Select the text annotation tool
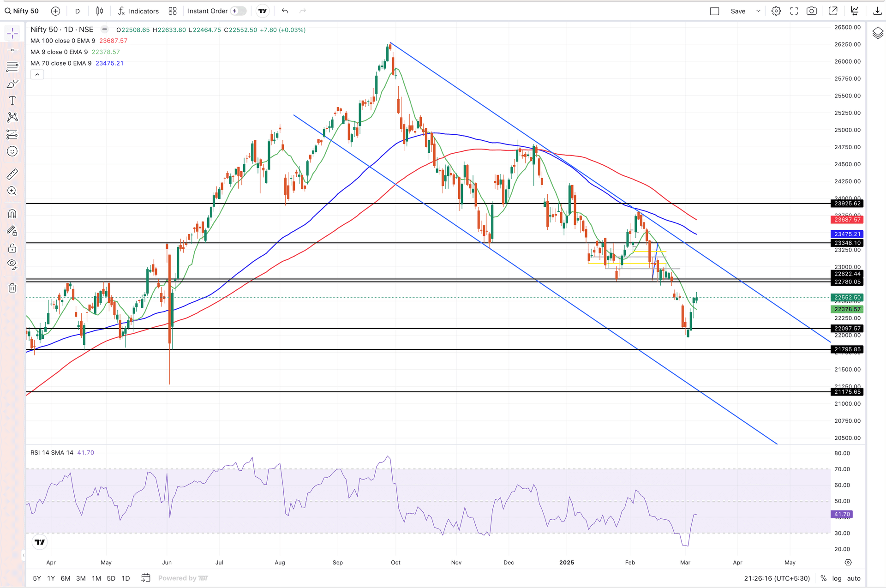Image resolution: width=886 pixels, height=588 pixels. [12, 101]
